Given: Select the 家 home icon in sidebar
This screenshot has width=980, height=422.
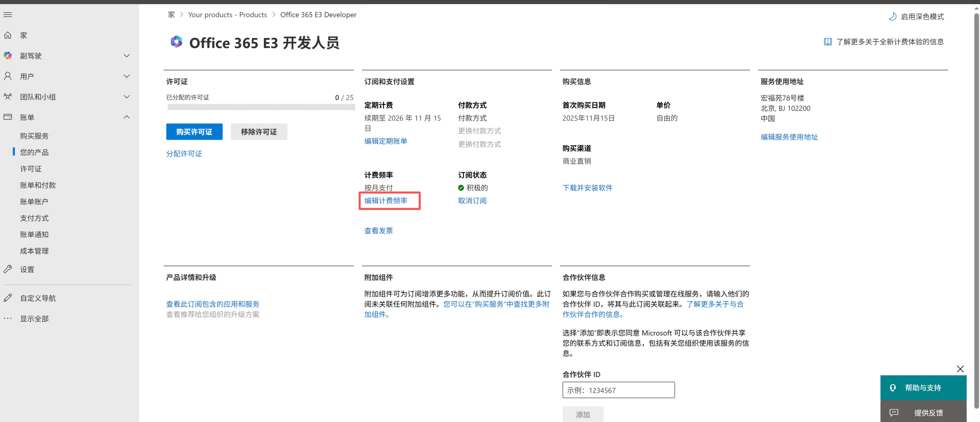Looking at the screenshot, I should (x=8, y=35).
